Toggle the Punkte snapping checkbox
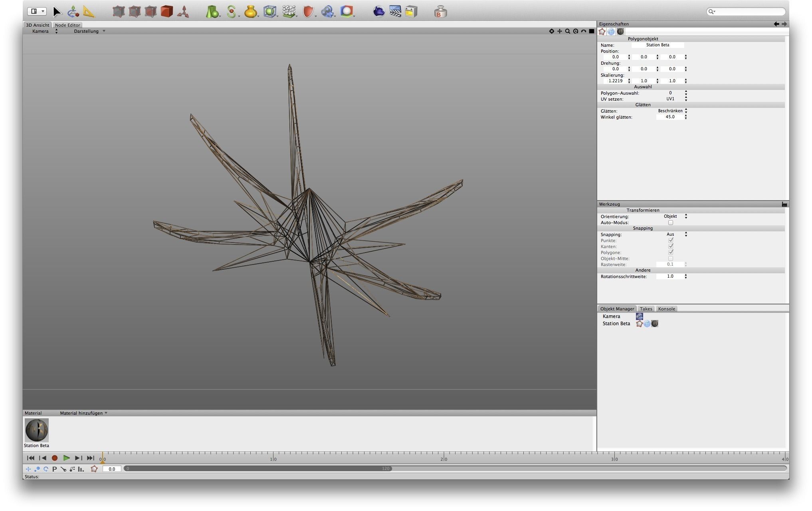The image size is (812, 511). (670, 241)
